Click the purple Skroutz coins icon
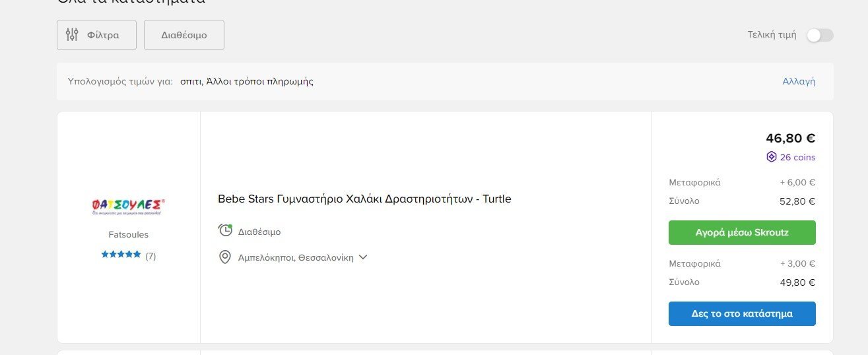This screenshot has height=355, width=868. point(771,157)
